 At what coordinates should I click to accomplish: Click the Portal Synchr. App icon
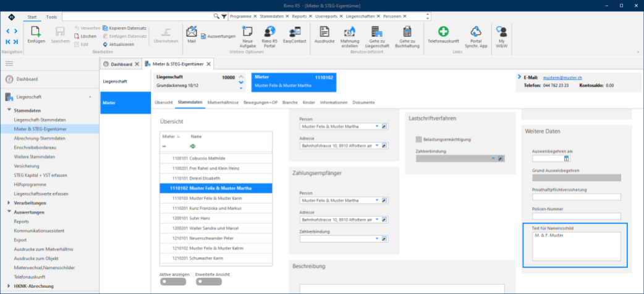click(x=476, y=31)
